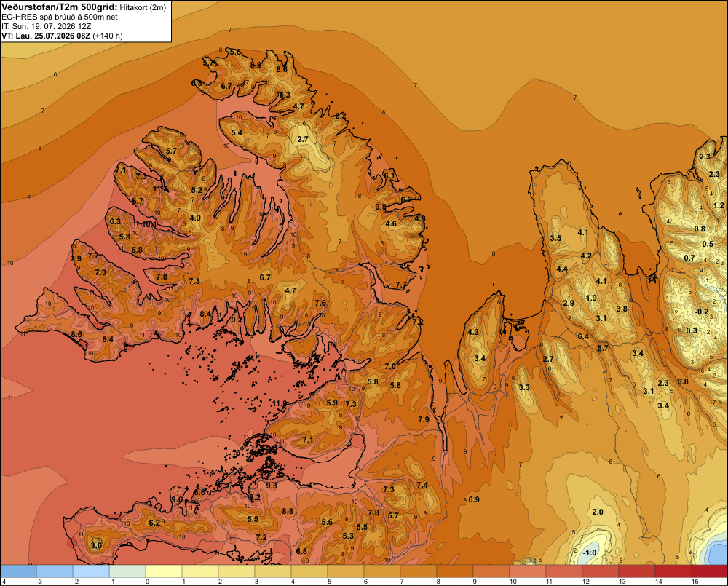Click the 1.9 temperature label in the northern mountains
728x586 pixels.
click(x=591, y=298)
